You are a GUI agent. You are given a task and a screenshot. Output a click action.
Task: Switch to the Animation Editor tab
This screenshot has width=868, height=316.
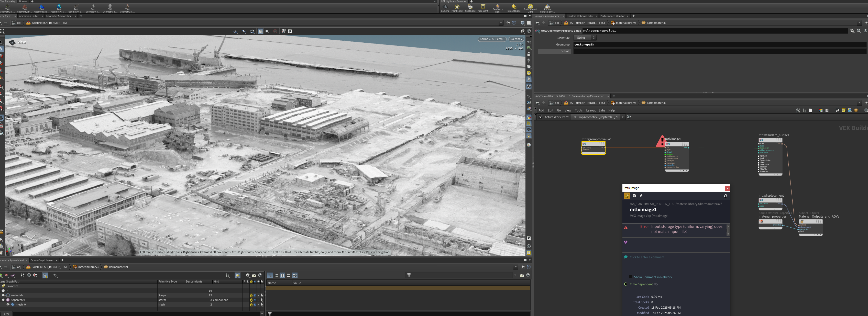[29, 16]
